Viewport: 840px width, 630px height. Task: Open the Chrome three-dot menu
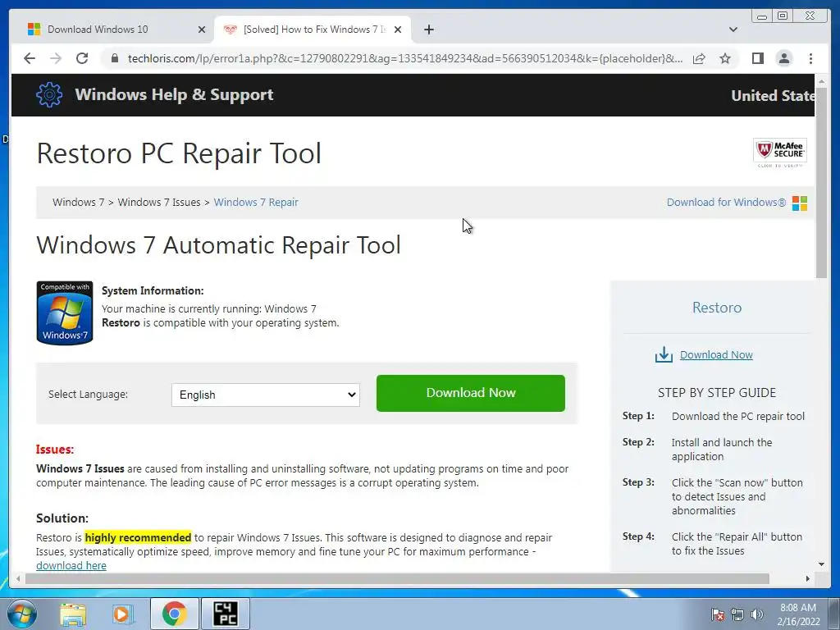(x=810, y=58)
